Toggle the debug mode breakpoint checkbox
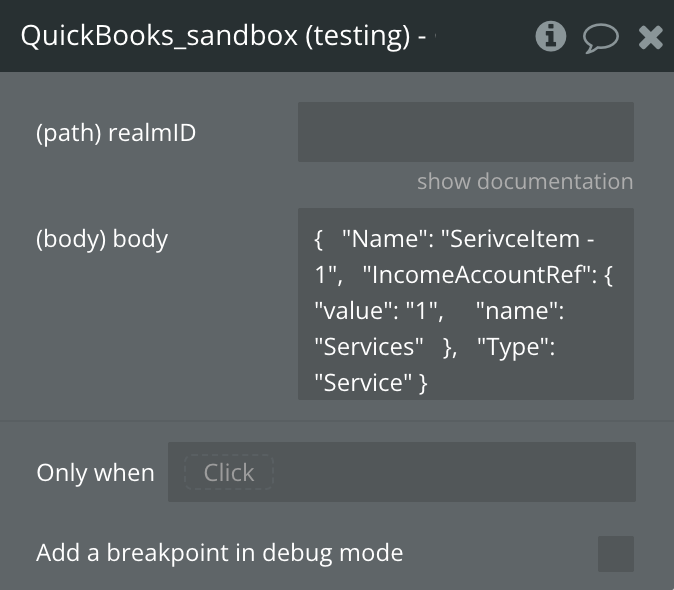The width and height of the screenshot is (674, 590). coord(615,553)
